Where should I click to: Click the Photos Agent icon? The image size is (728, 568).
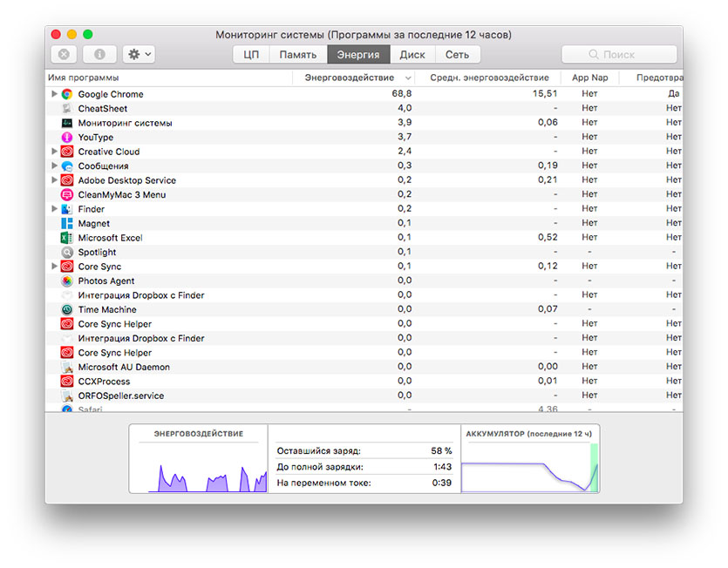(67, 281)
